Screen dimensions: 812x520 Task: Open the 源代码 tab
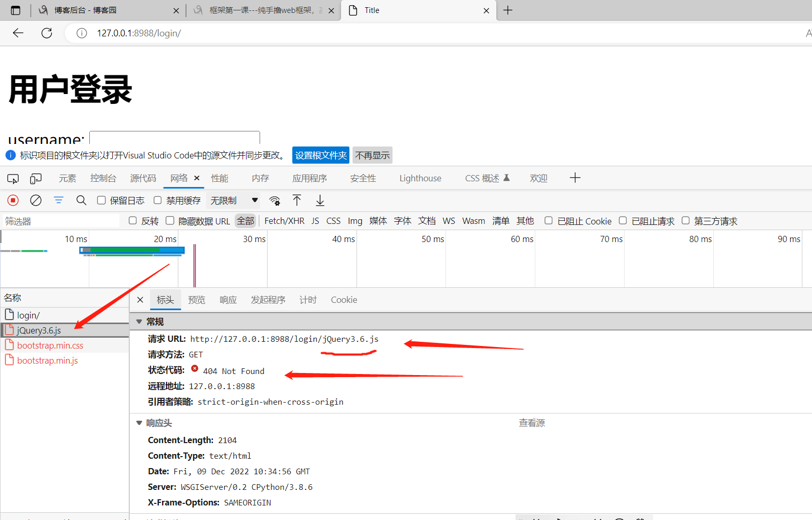(143, 179)
